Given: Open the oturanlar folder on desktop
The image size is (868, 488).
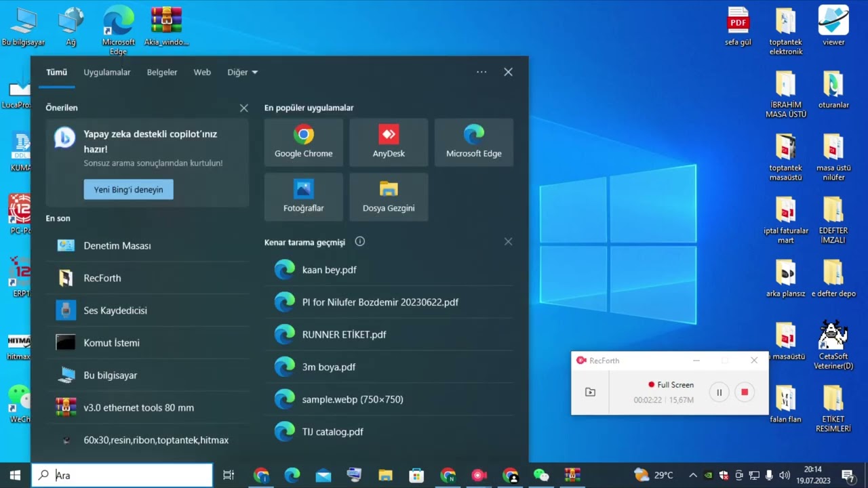Looking at the screenshot, I should [833, 89].
